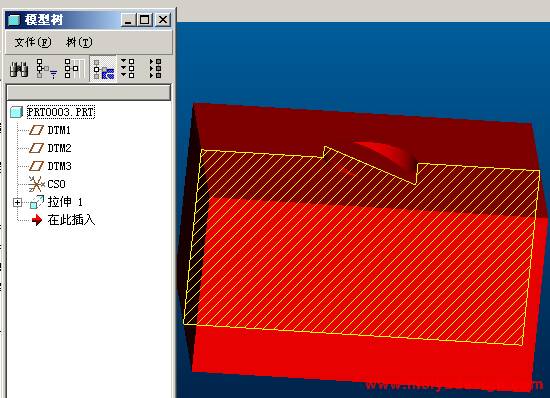Open the 树(T) menu
This screenshot has height=398, width=550.
tap(79, 42)
